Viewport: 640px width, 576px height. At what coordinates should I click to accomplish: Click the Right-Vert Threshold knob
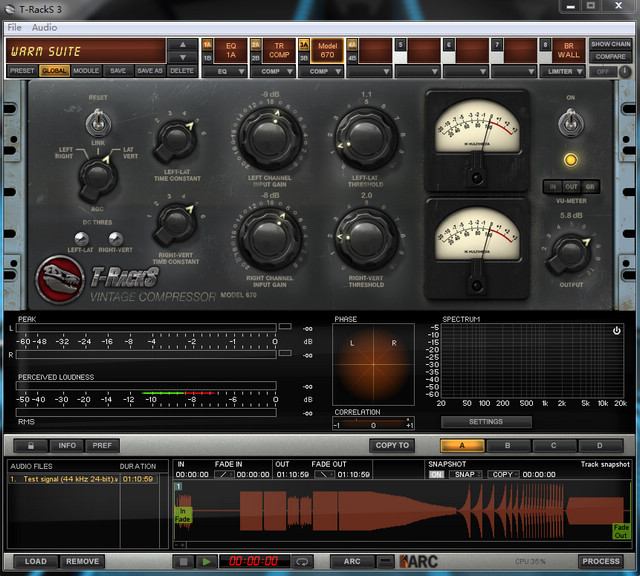point(366,240)
